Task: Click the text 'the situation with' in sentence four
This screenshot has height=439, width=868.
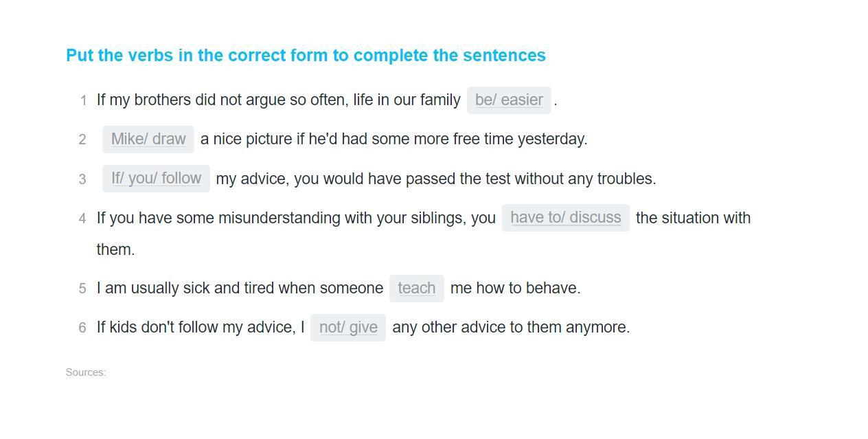Action: (x=693, y=218)
